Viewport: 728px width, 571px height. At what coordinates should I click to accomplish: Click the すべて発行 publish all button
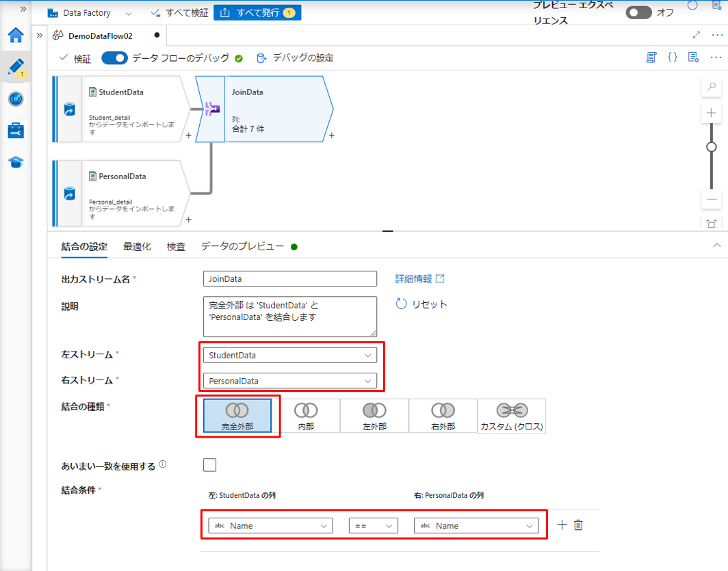257,12
